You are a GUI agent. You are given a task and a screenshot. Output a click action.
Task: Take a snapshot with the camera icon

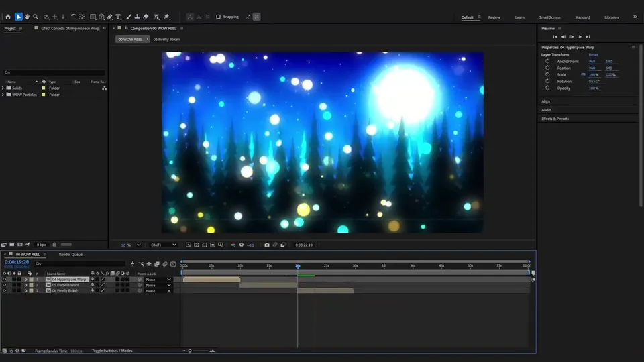pos(267,245)
